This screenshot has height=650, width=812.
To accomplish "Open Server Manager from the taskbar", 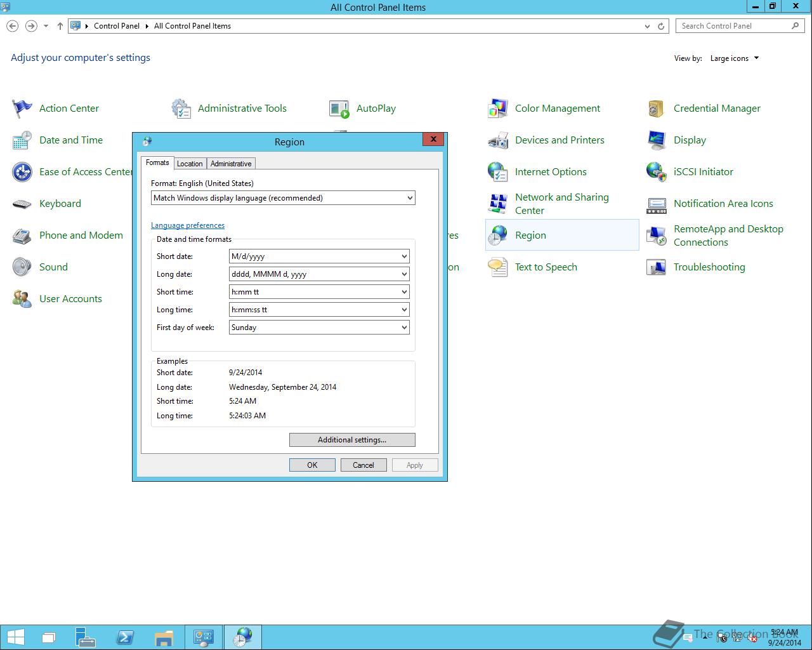I will click(86, 637).
